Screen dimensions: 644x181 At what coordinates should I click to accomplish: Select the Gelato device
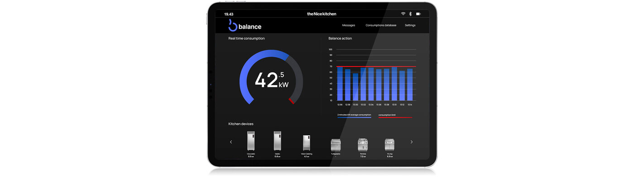coord(277,144)
